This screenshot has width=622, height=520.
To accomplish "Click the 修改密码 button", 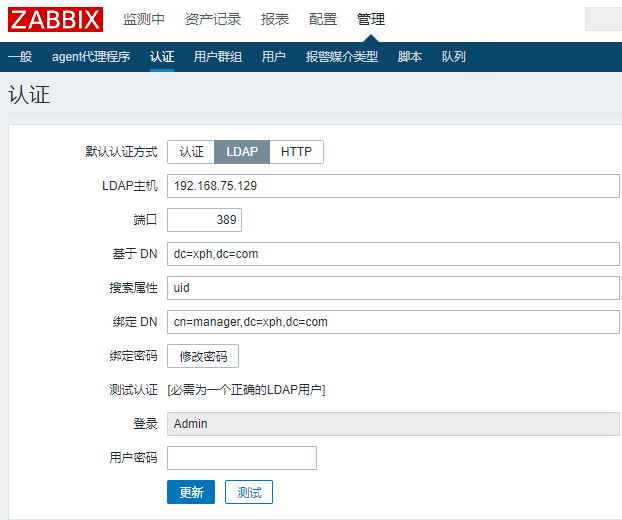I will point(203,356).
